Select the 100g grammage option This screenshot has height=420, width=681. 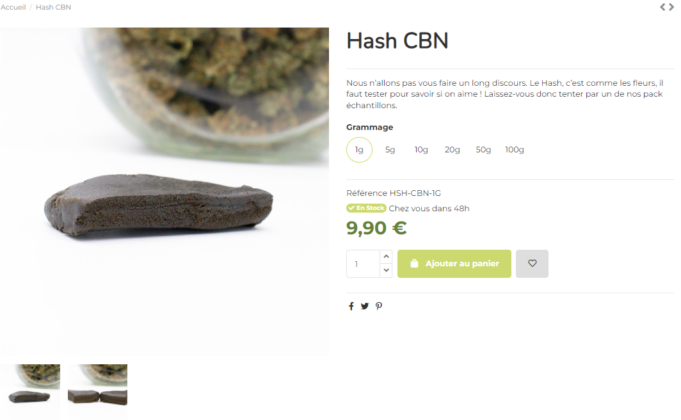[515, 150]
